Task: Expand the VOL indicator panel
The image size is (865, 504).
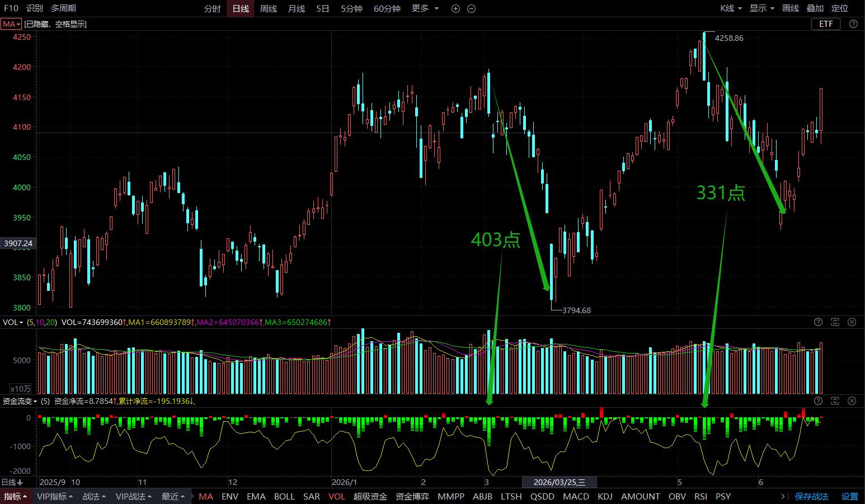Action: click(835, 322)
